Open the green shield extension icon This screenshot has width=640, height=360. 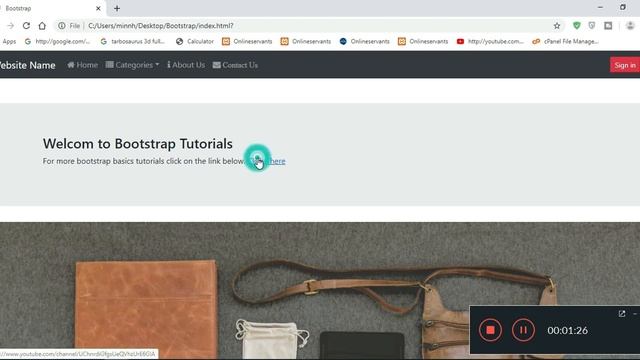pos(576,26)
